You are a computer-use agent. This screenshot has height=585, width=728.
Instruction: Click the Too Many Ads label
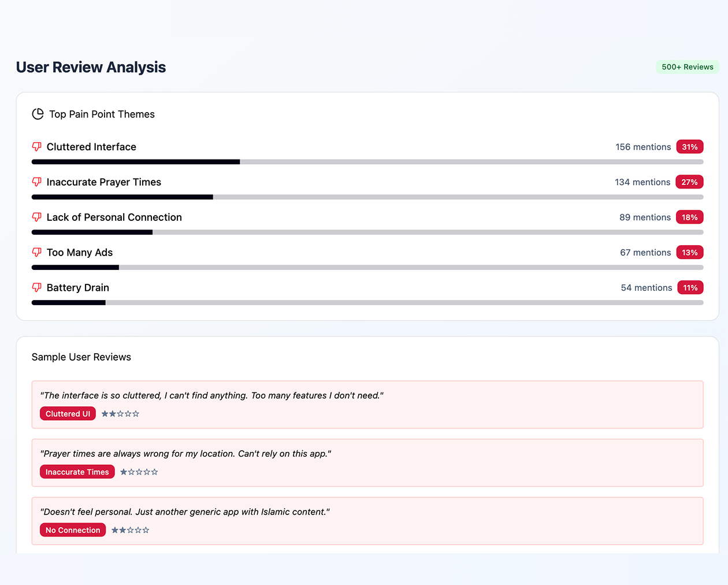(80, 253)
